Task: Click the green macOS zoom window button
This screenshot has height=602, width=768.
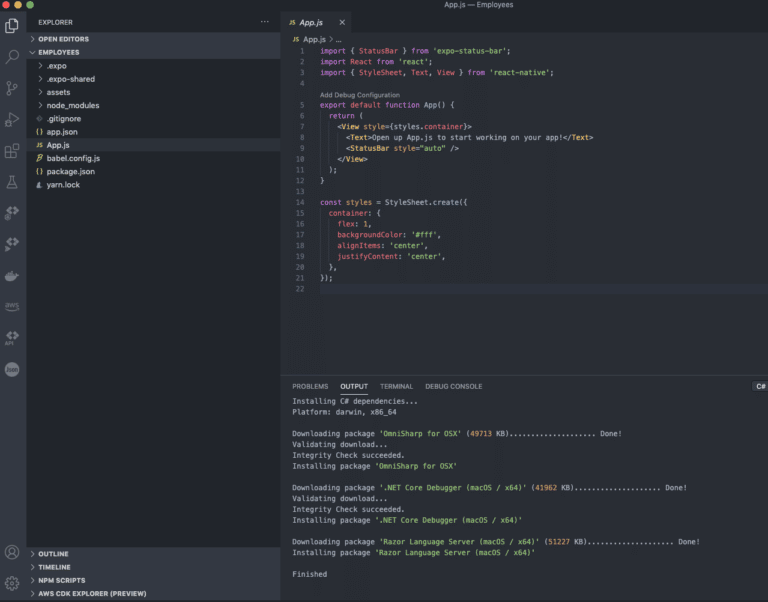Action: [30, 4]
